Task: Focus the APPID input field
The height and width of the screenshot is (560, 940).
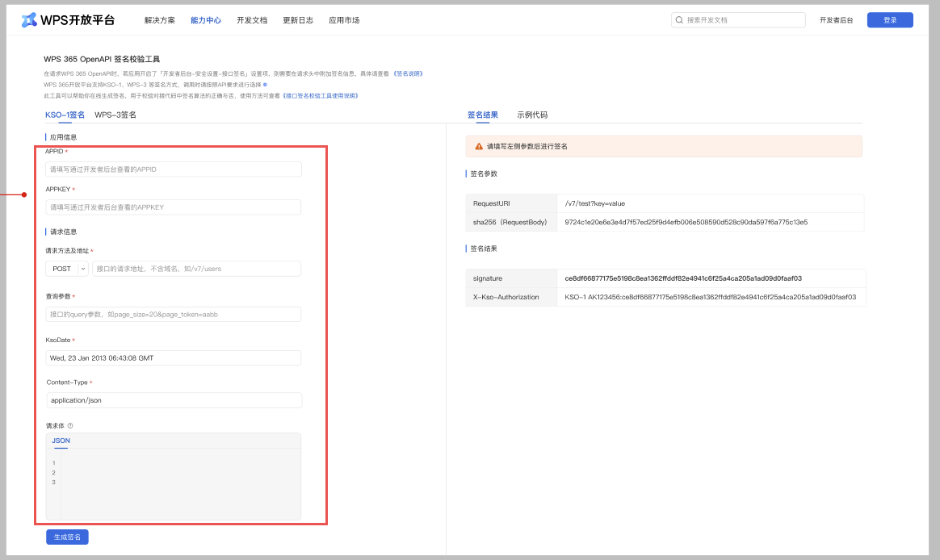Action: [174, 169]
